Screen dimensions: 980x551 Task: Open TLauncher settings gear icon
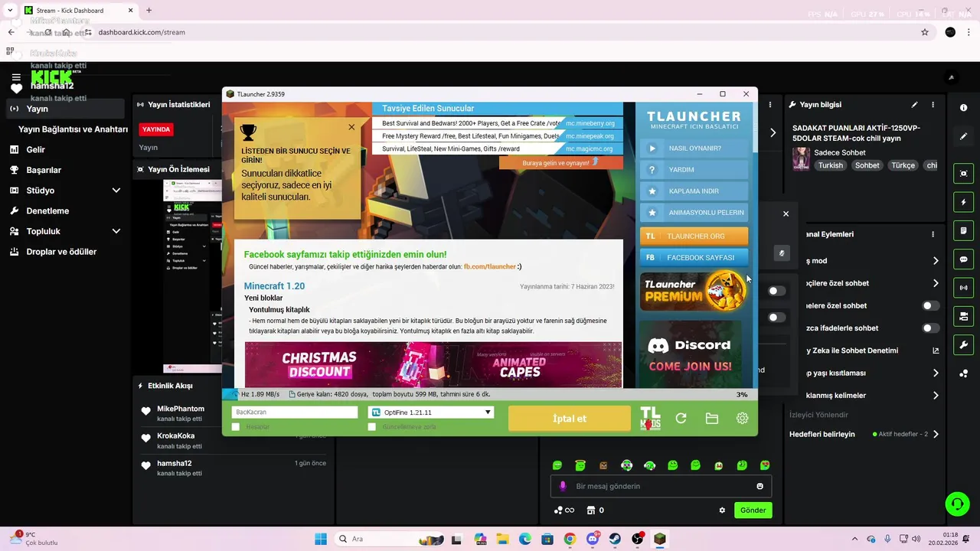coord(742,419)
